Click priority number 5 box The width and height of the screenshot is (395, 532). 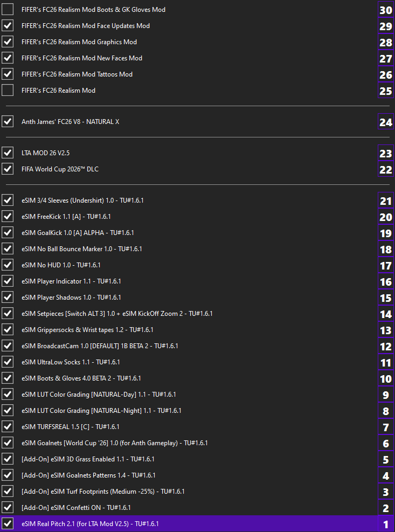point(386,459)
